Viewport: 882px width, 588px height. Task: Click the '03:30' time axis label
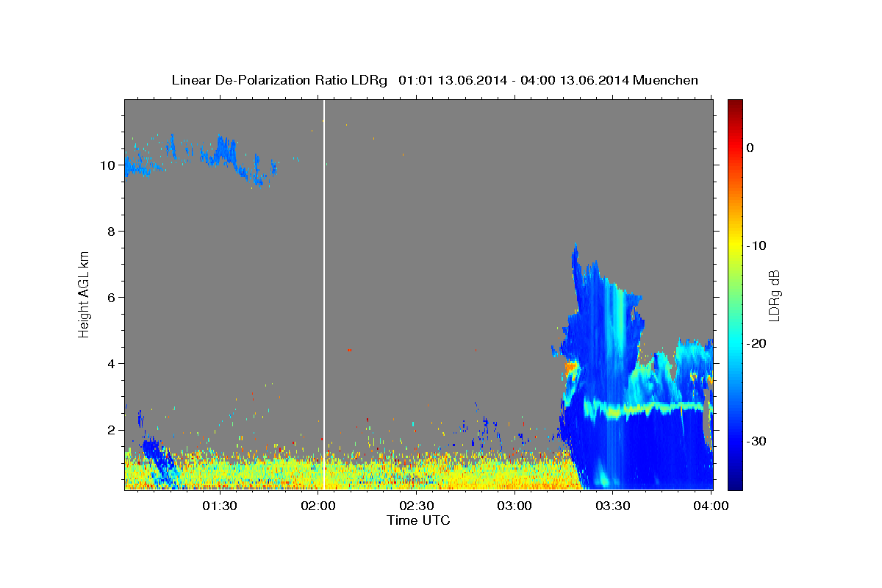[612, 505]
